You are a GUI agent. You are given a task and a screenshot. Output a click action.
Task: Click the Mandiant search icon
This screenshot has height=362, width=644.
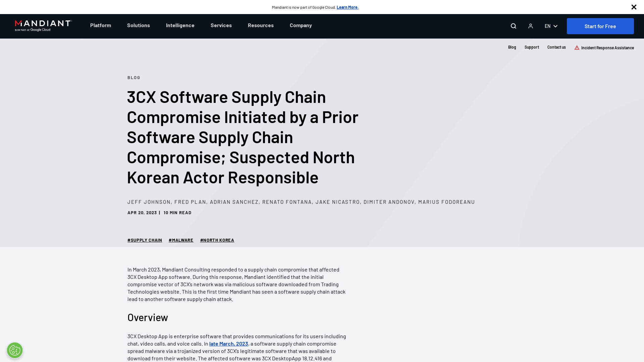514,26
